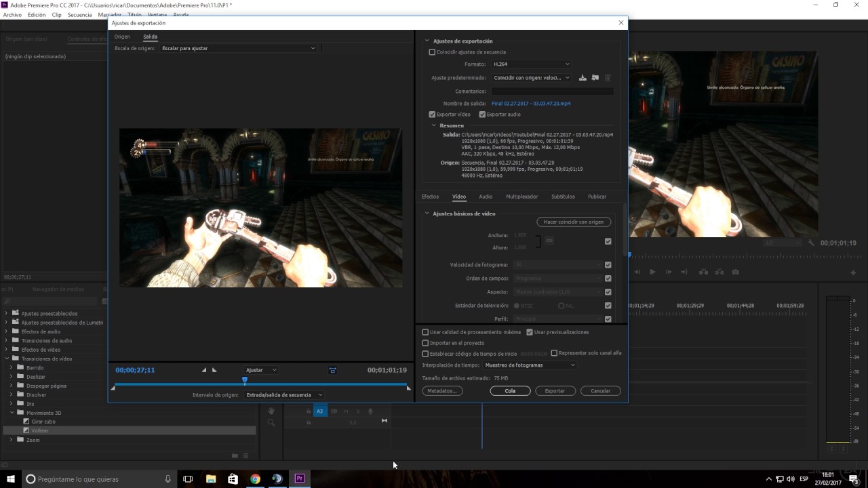The image size is (868, 488).
Task: Toggle aspect ratio correction icon in preview
Action: point(332,370)
